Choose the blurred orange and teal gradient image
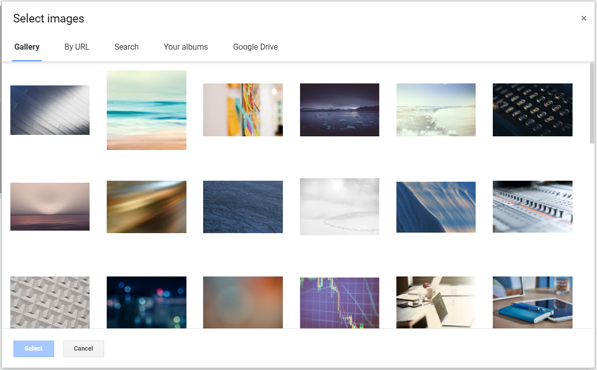The width and height of the screenshot is (597, 370). [x=243, y=302]
